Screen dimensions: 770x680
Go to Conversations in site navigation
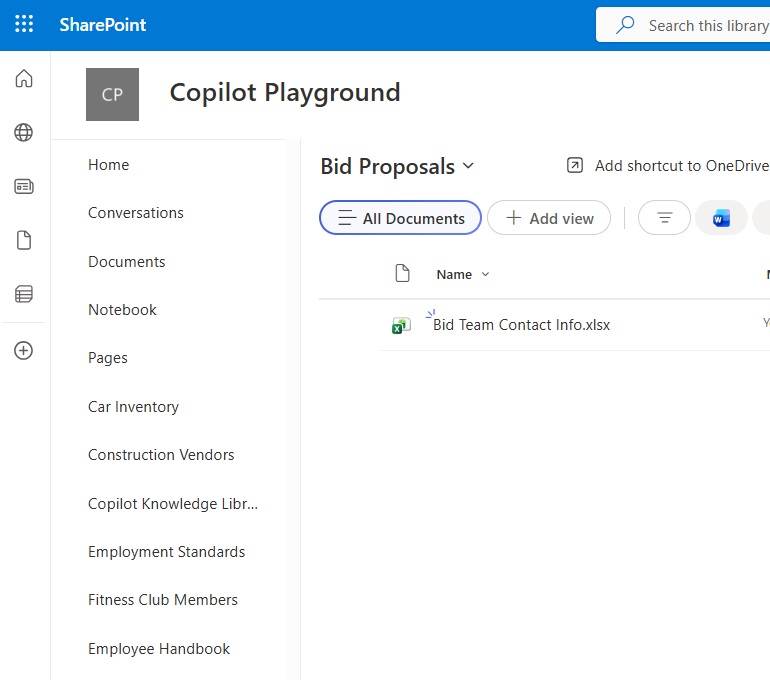pyautogui.click(x=136, y=213)
